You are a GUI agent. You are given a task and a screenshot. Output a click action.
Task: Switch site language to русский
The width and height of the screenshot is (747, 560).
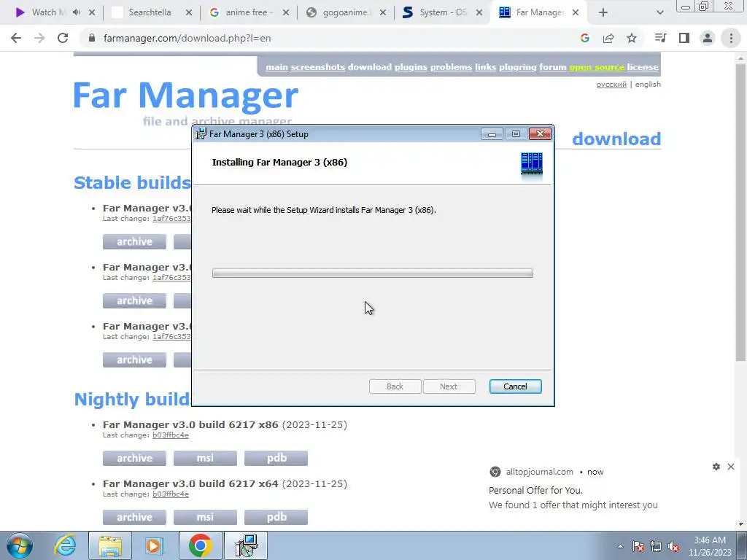[611, 85]
